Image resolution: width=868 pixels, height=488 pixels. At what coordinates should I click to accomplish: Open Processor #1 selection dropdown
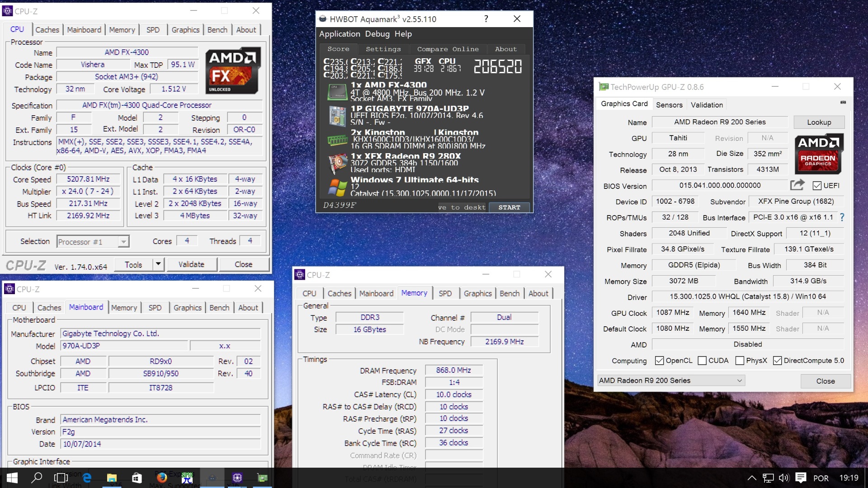tap(93, 242)
